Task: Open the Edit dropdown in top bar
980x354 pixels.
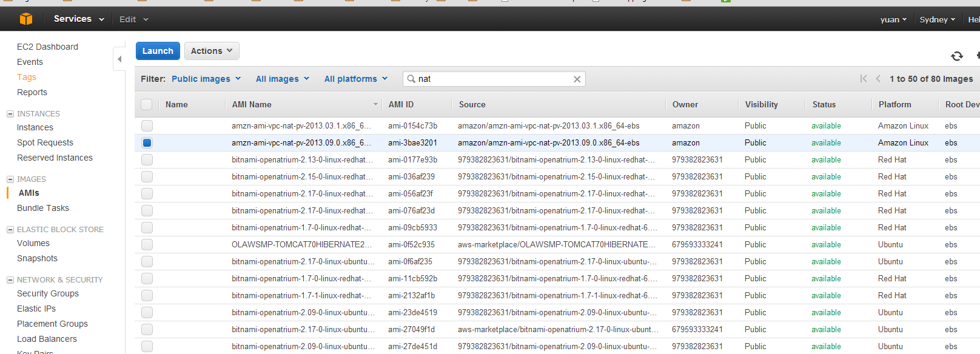Action: click(x=133, y=19)
